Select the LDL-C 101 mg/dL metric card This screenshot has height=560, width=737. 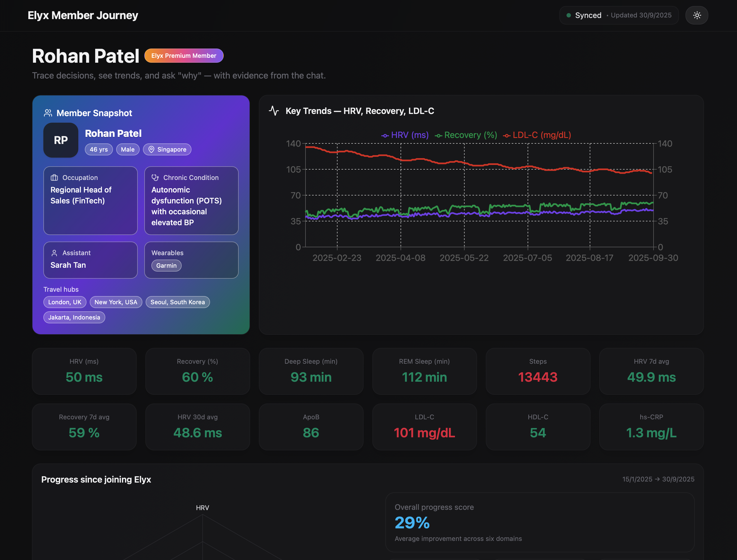click(x=424, y=427)
